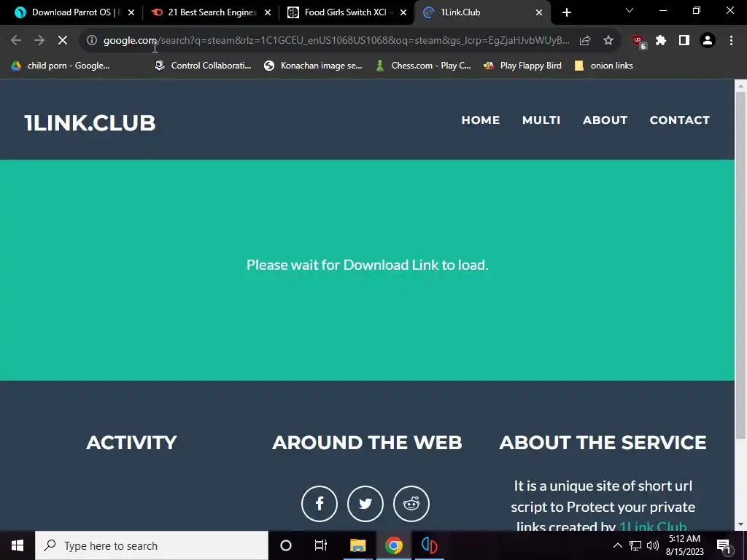Click the page's vertical scrollbar thumb
This screenshot has height=560, width=747.
[740, 265]
